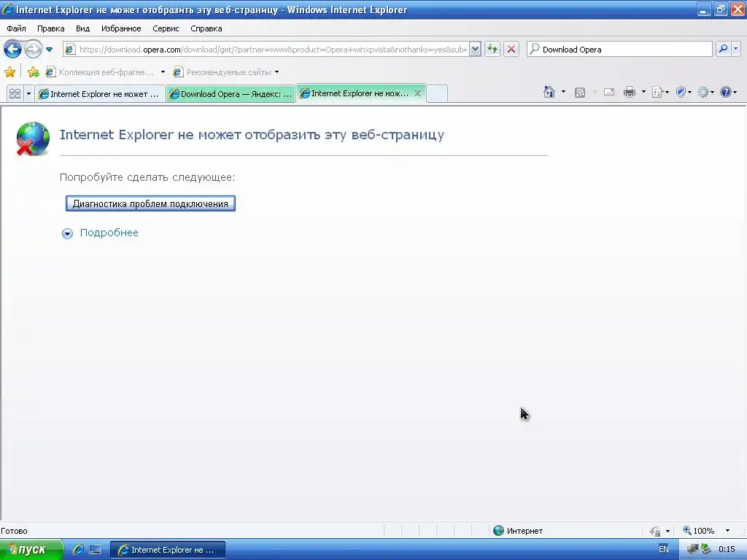Screen dimensions: 747x560
Task: Click protected mode lock icon in status bar
Action: tap(656, 531)
